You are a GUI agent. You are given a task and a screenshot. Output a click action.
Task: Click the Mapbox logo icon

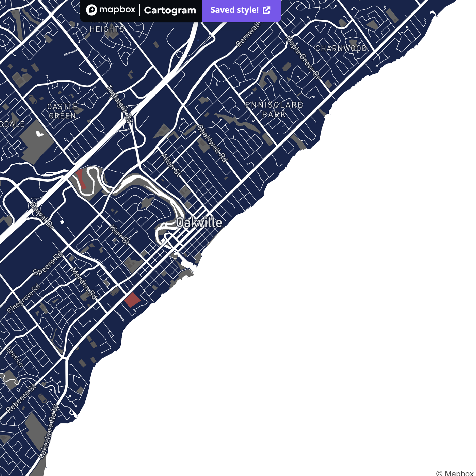coord(92,10)
